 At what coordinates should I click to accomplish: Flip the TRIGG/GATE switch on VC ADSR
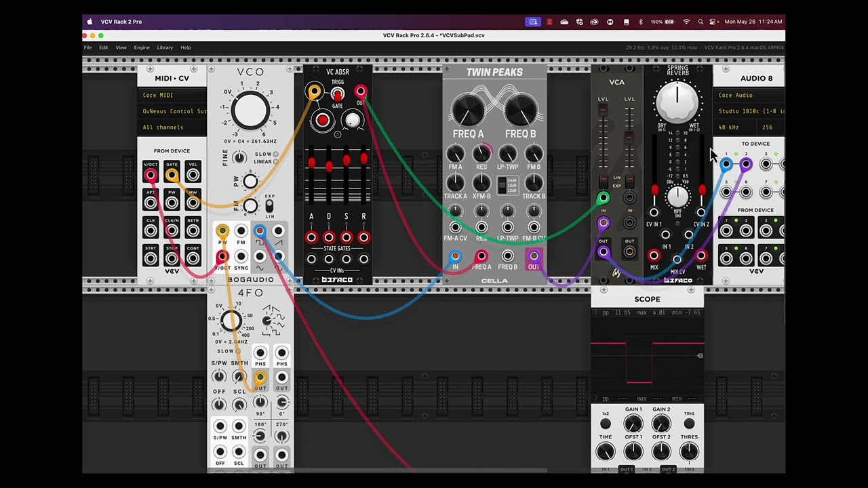(x=337, y=95)
